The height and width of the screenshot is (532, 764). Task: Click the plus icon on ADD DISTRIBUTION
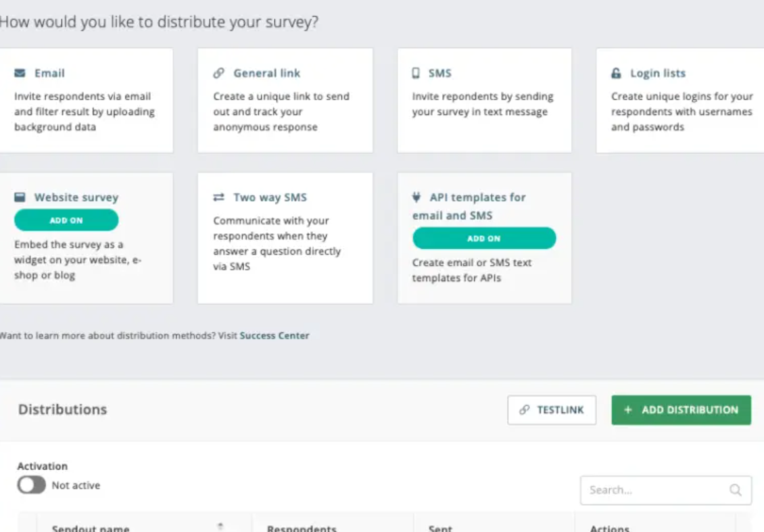coord(627,410)
